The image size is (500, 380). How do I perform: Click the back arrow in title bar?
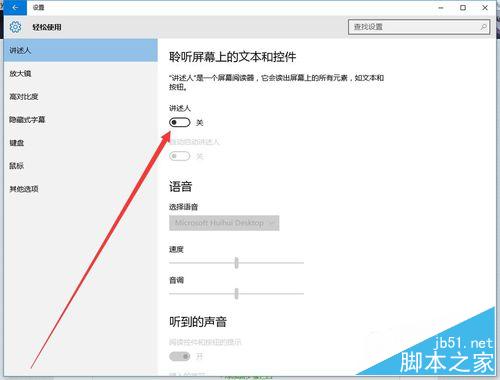pos(15,8)
